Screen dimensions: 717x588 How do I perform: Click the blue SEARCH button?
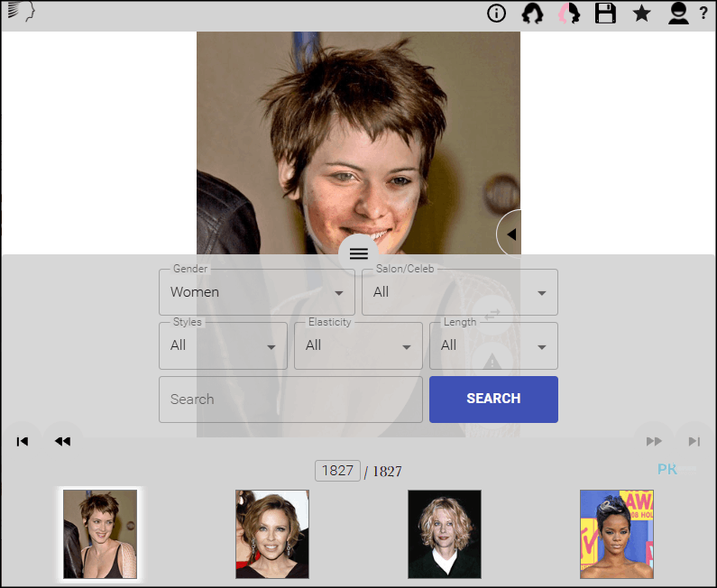tap(493, 400)
